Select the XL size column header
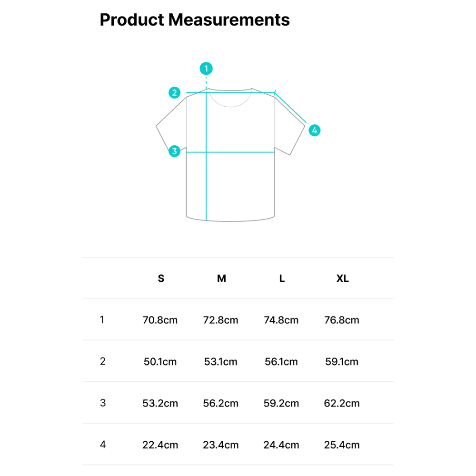The image size is (476, 476). click(x=343, y=278)
